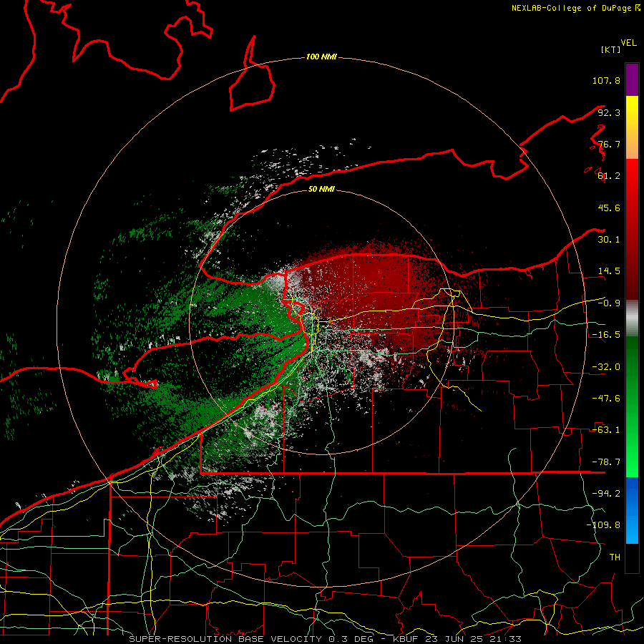This screenshot has height=644, width=644.
Task: Click the 45.6 legend value
Action: 609,208
